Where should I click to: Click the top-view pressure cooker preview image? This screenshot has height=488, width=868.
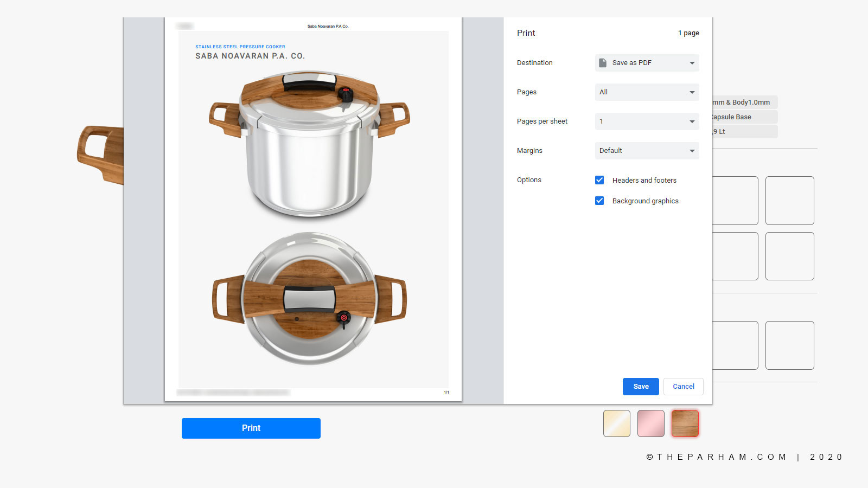(x=309, y=299)
